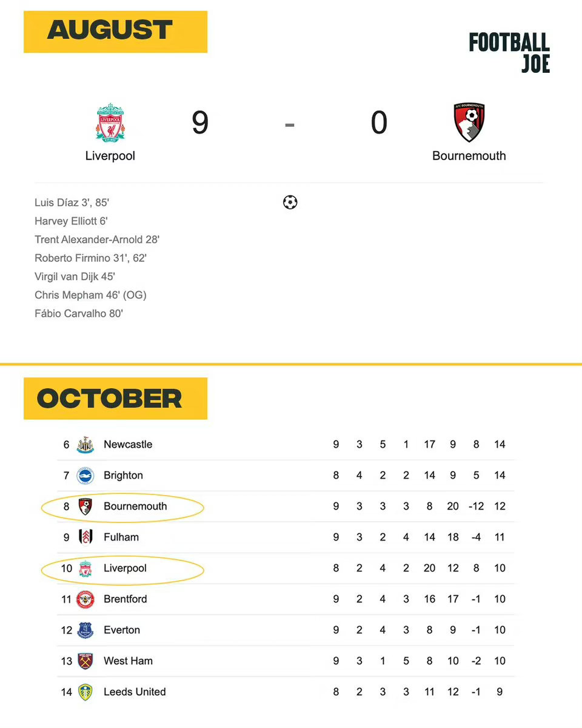Click scorer Luis Díaz 3', 85'
The width and height of the screenshot is (582, 728).
tap(72, 203)
